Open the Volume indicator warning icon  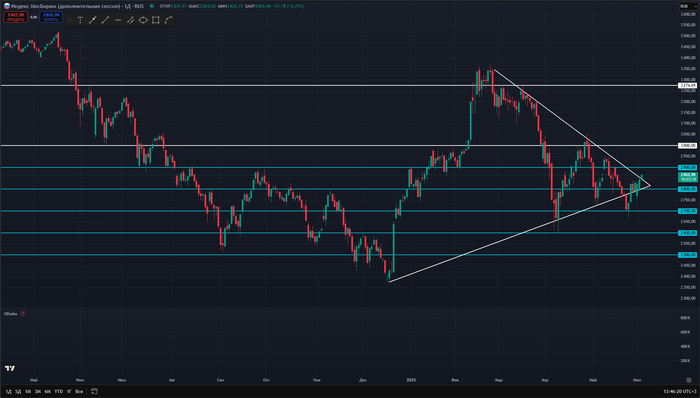pyautogui.click(x=22, y=314)
